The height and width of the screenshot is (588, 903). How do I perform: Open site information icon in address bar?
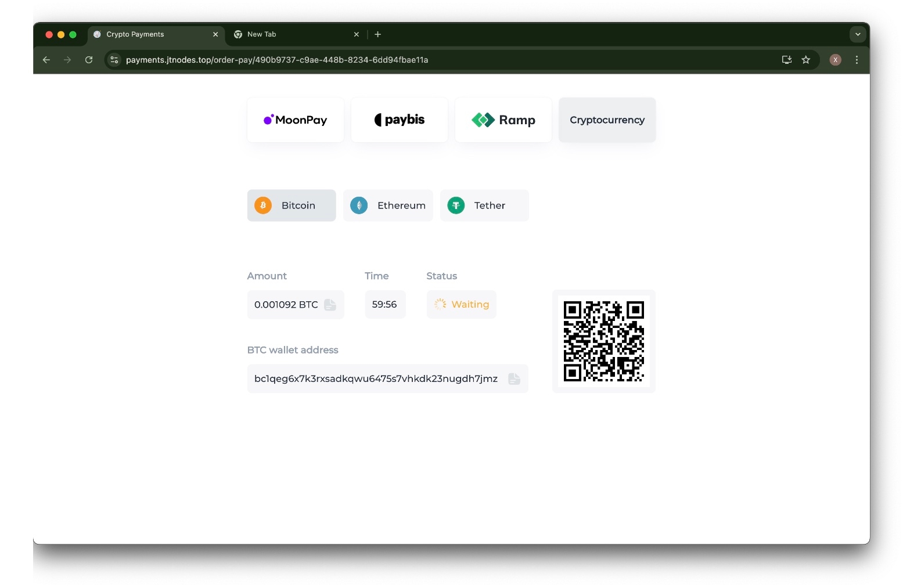[114, 60]
